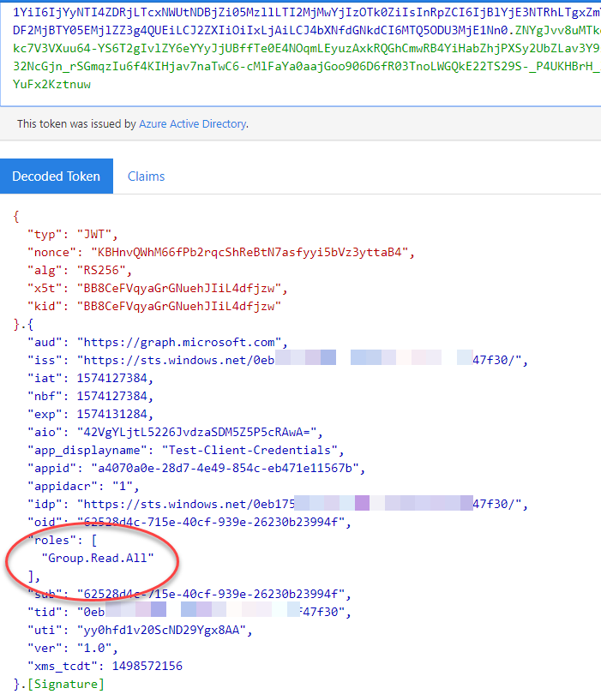
Task: Click the kid value line
Action: pyautogui.click(x=154, y=306)
